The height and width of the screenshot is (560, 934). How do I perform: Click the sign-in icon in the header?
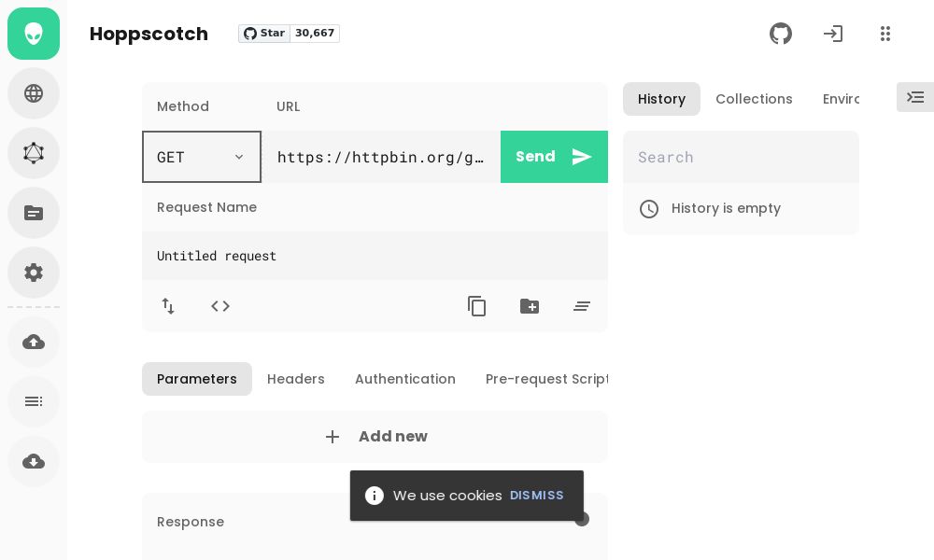click(833, 34)
